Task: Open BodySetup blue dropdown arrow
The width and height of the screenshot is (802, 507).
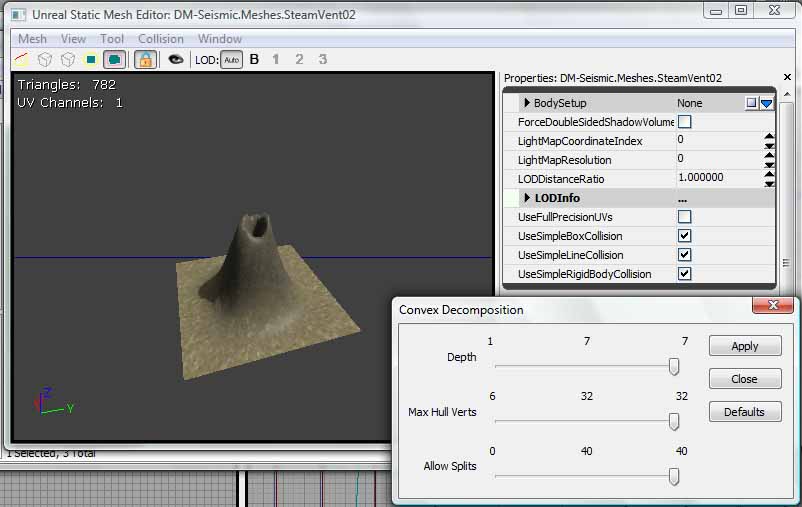Action: (767, 103)
